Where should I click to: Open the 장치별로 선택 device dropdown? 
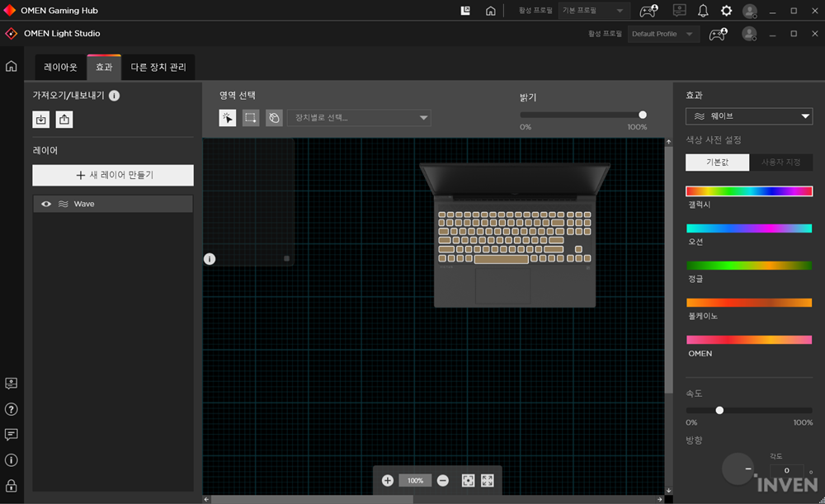pos(359,118)
